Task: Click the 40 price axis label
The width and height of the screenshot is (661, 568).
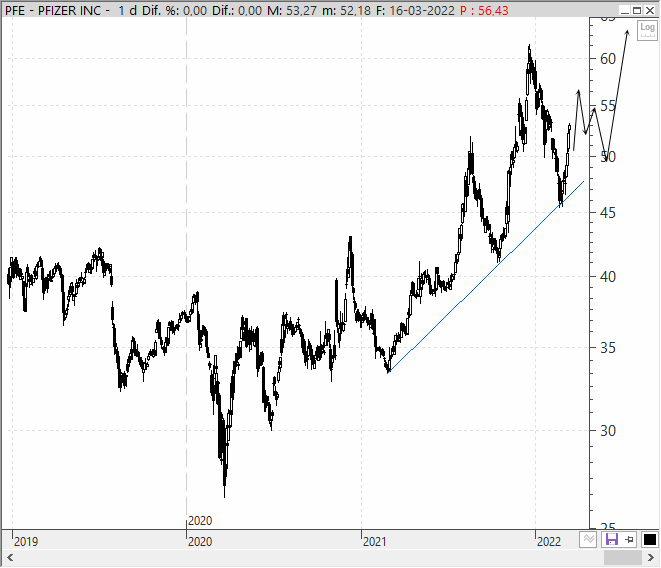Action: tap(608, 277)
